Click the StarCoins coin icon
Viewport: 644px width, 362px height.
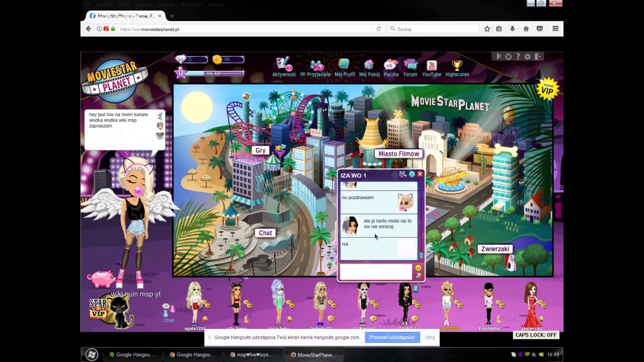217,59
